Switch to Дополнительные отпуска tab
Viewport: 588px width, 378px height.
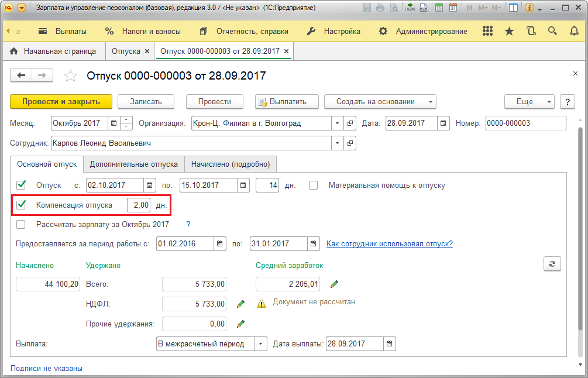pyautogui.click(x=134, y=164)
